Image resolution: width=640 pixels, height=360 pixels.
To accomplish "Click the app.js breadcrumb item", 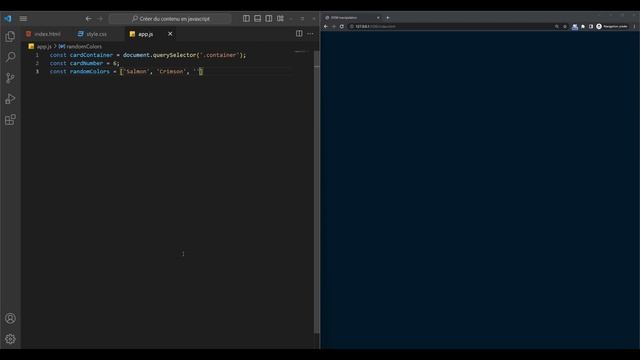I will (40, 47).
